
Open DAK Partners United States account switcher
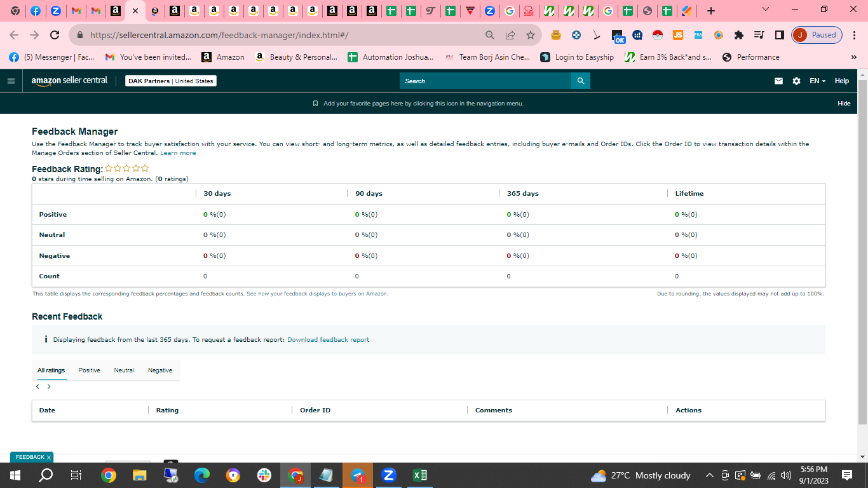pyautogui.click(x=171, y=81)
